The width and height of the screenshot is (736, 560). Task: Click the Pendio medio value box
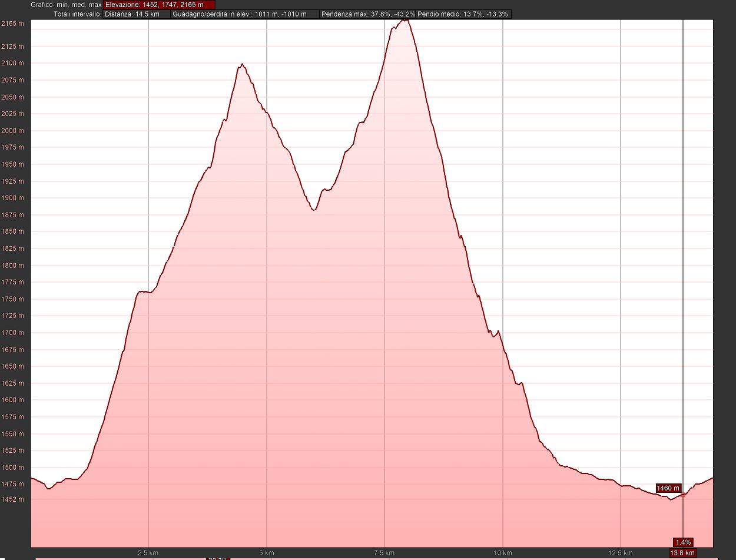(x=463, y=14)
